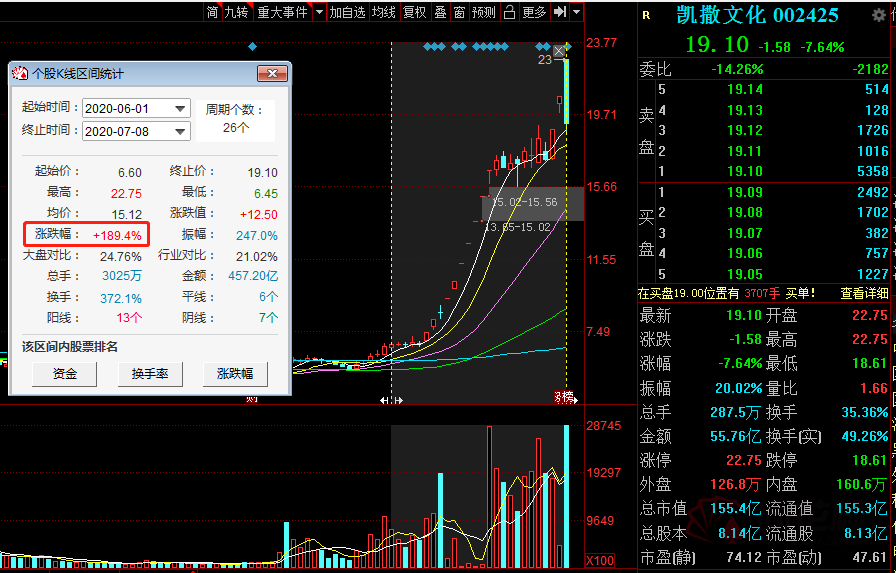The height and width of the screenshot is (573, 896).
Task: Click the tallest cyan volume bar
Action: pyautogui.click(x=566, y=496)
